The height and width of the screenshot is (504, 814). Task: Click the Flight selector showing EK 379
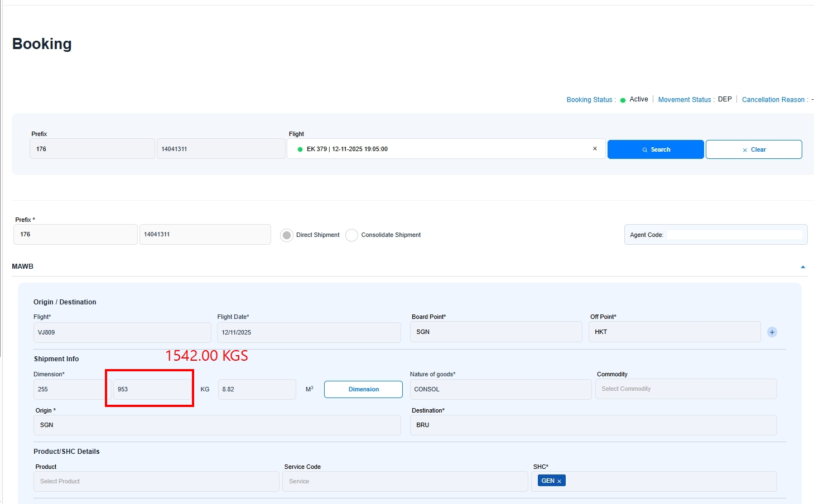click(x=441, y=149)
